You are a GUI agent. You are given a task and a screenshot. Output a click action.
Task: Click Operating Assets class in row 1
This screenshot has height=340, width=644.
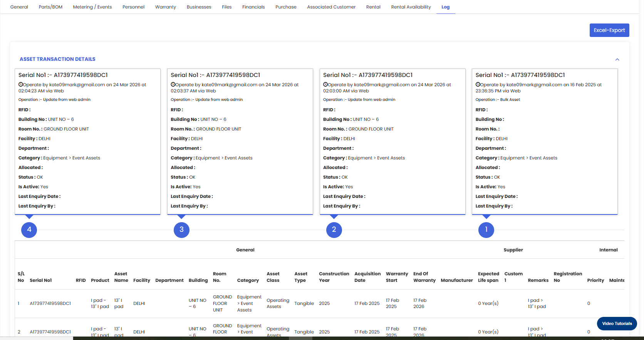pos(278,303)
